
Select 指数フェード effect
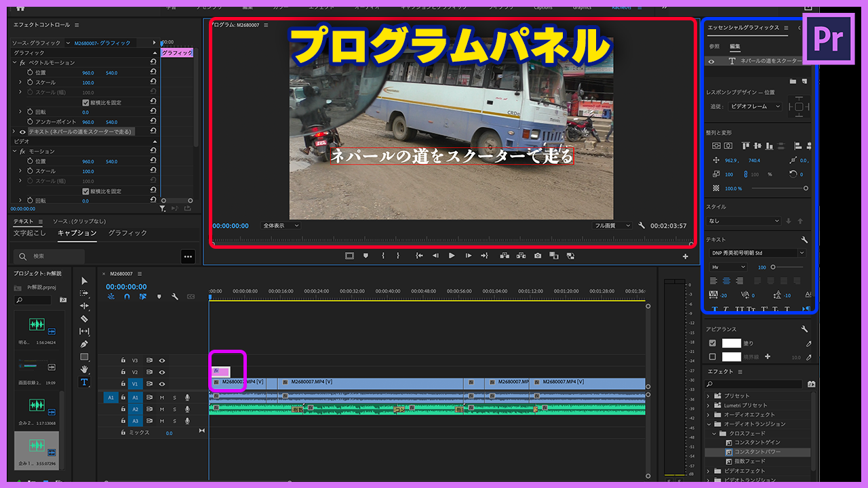749,462
